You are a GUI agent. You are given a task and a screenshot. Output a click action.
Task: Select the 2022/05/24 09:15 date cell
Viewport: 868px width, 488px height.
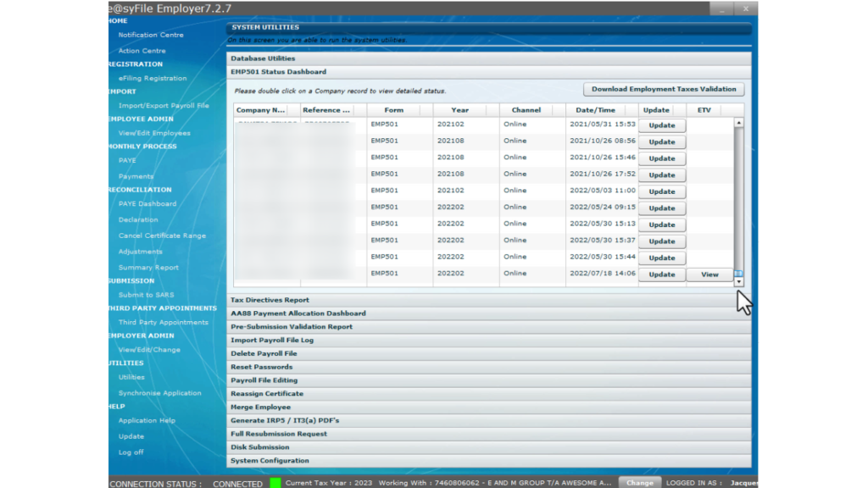(x=603, y=207)
